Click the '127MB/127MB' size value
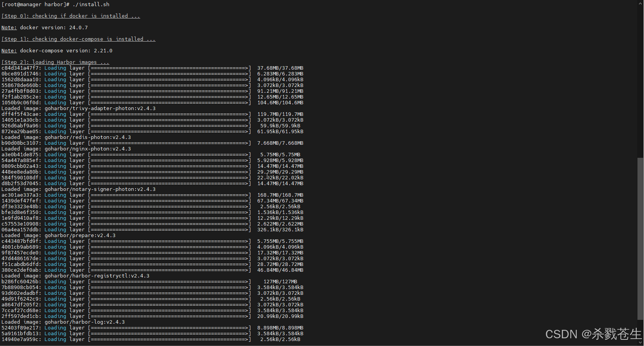Screen dimensions: 644x346 [x=280, y=282]
